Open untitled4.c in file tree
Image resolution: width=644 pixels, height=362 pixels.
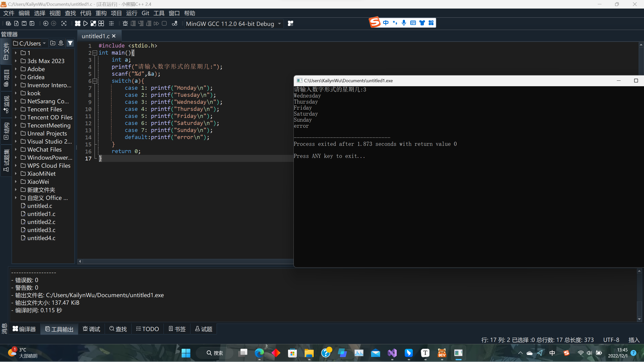pyautogui.click(x=41, y=238)
